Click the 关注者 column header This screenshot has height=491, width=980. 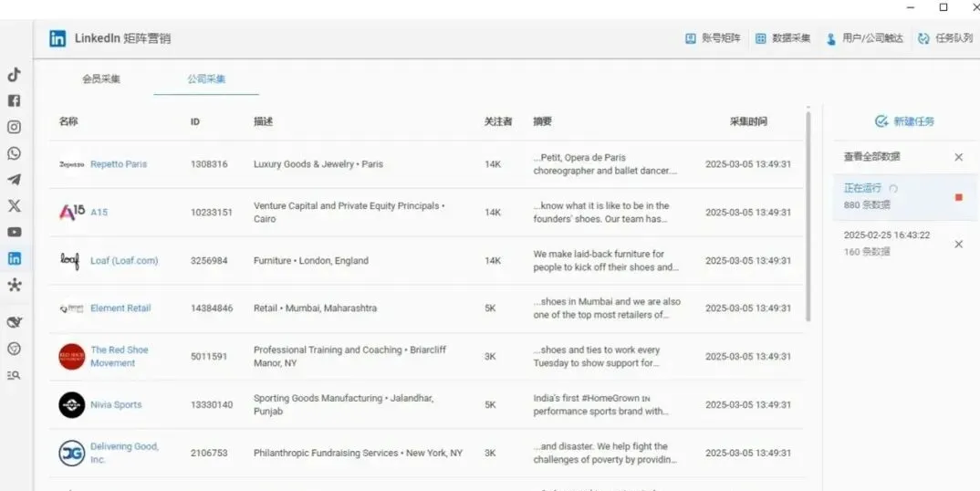tap(498, 121)
